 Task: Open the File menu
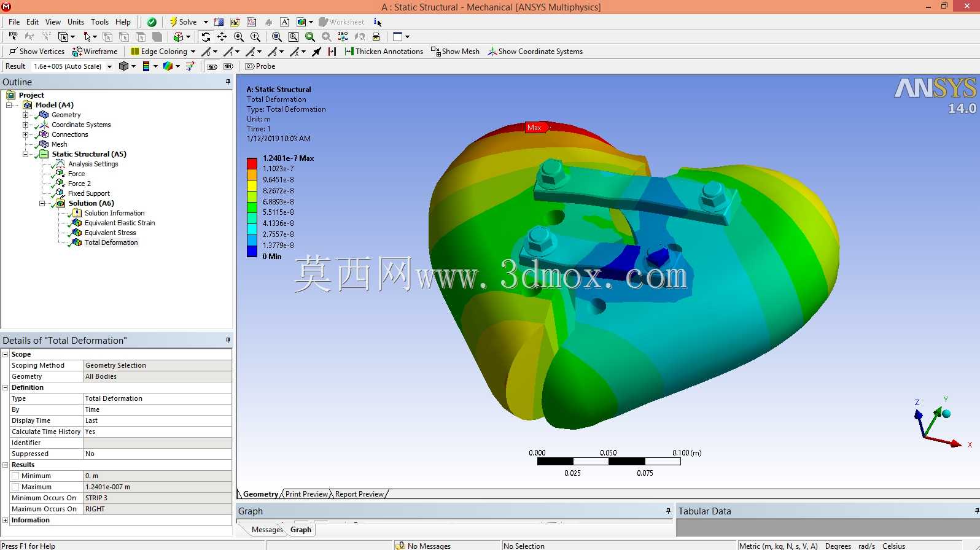[x=14, y=22]
